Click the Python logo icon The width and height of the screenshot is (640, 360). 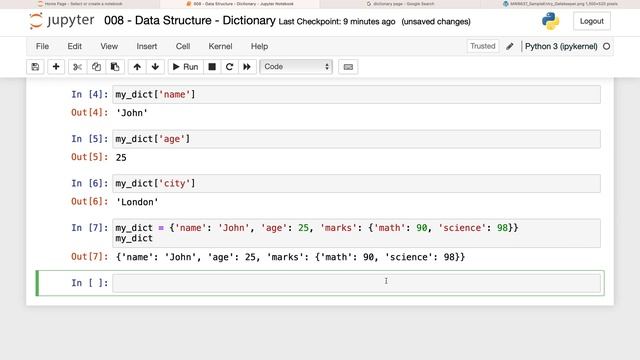(550, 21)
